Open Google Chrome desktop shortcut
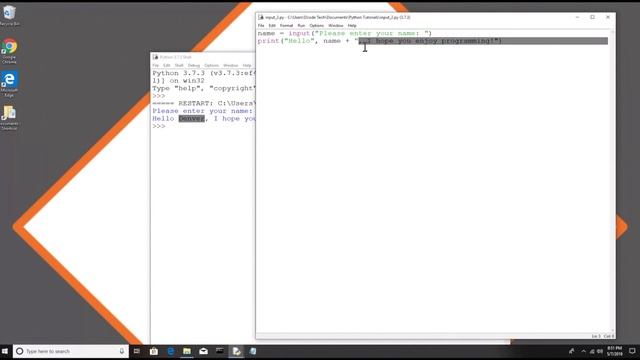The image size is (640, 360). tap(9, 51)
